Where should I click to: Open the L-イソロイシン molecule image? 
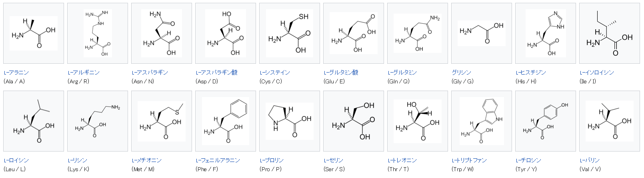(x=610, y=33)
